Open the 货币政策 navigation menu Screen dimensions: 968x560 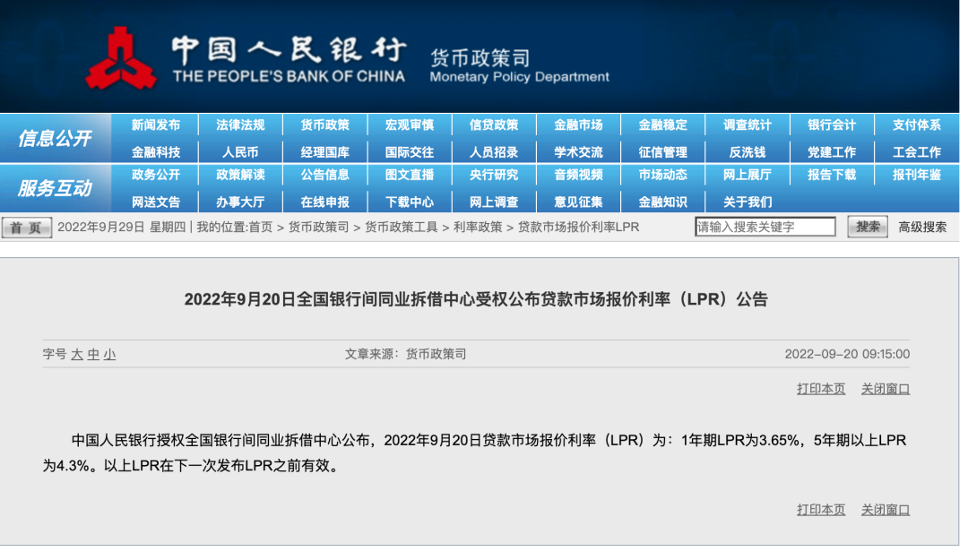[326, 125]
